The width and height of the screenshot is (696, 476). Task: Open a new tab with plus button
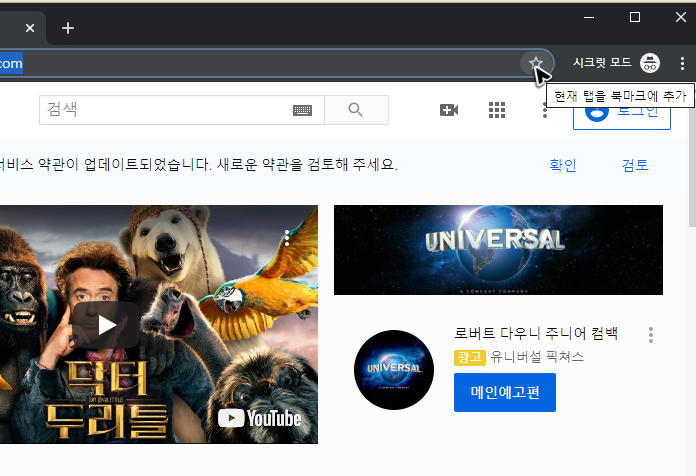[67, 28]
